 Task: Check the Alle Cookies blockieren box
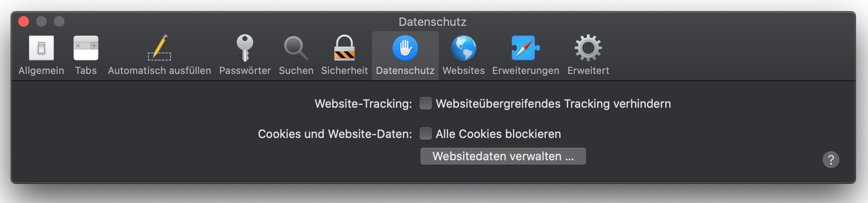point(426,134)
